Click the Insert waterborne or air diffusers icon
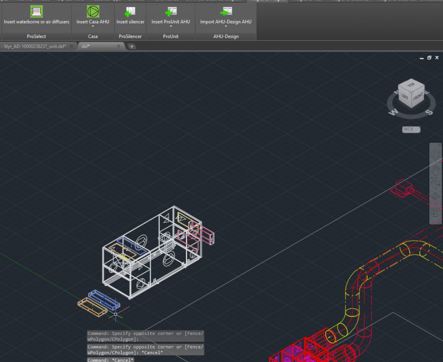This screenshot has height=362, width=443. (x=36, y=11)
